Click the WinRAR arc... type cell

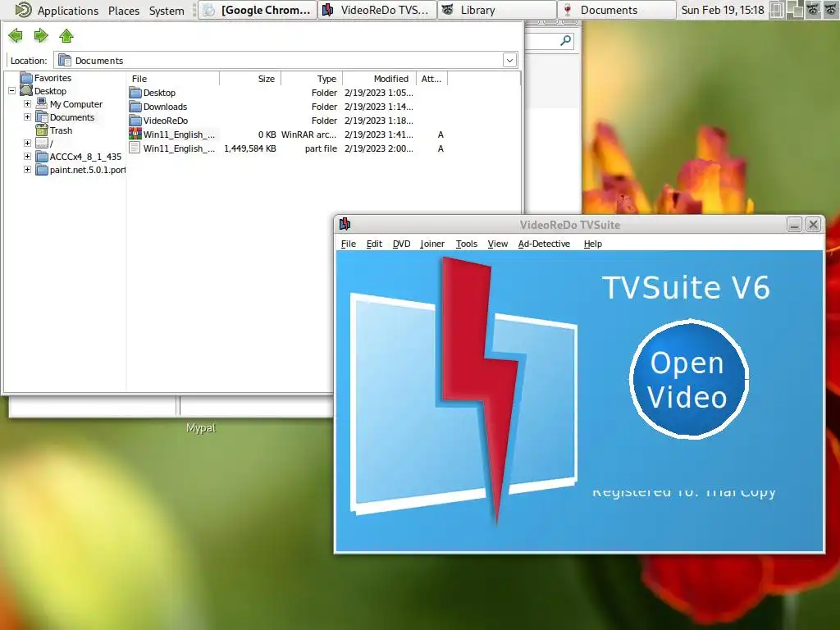[309, 135]
